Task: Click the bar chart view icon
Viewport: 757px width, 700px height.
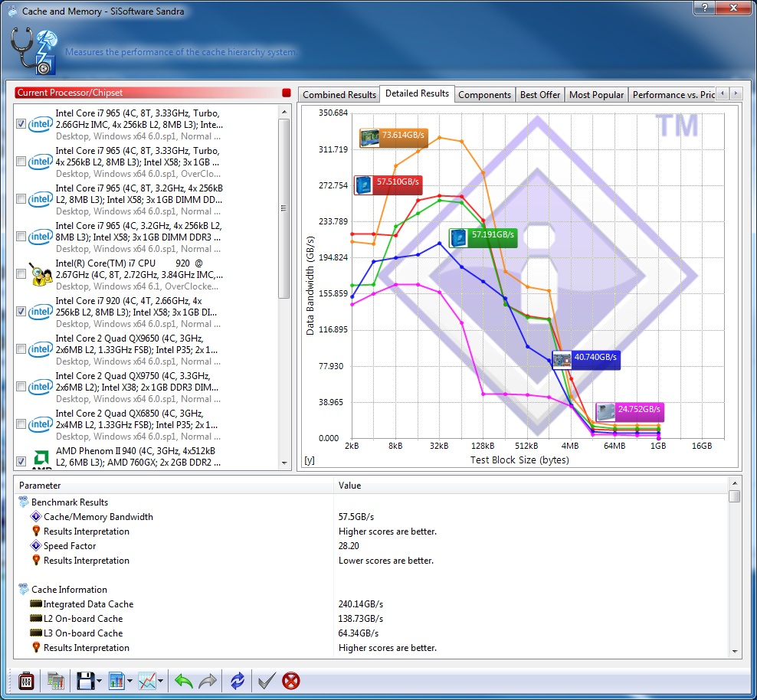Action: tap(116, 681)
